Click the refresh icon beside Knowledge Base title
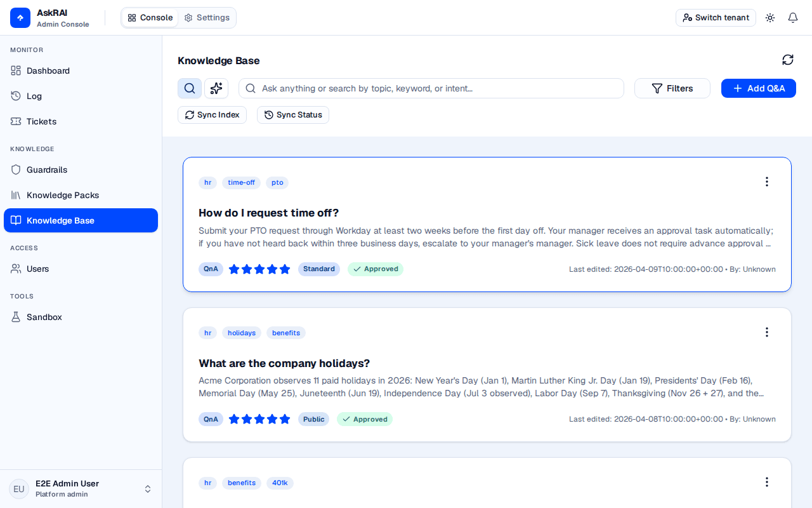The width and height of the screenshot is (812, 508). click(788, 60)
